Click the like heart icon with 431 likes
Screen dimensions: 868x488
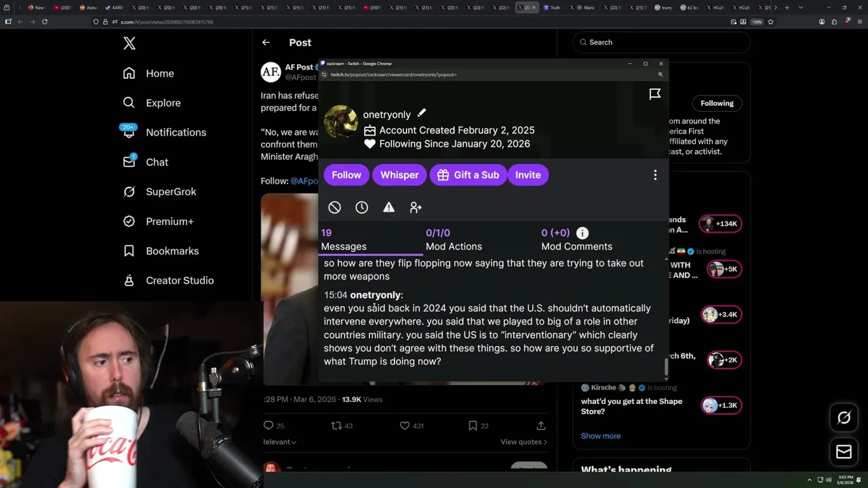point(405,426)
